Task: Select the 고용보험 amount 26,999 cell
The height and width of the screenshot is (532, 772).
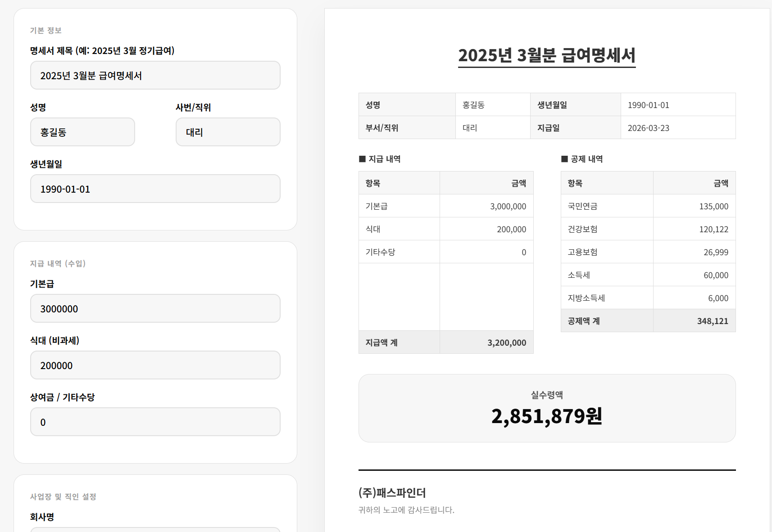Action: click(x=716, y=252)
